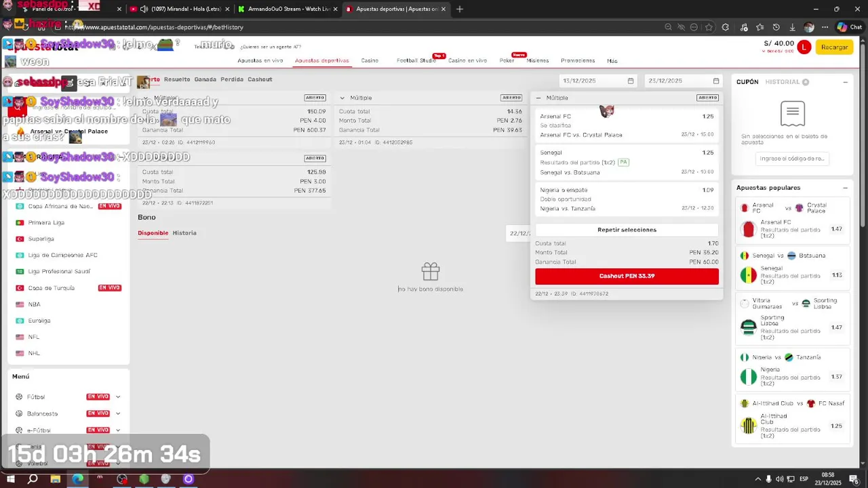Open Liga Profesional Saudí league
The image size is (868, 488).
59,271
